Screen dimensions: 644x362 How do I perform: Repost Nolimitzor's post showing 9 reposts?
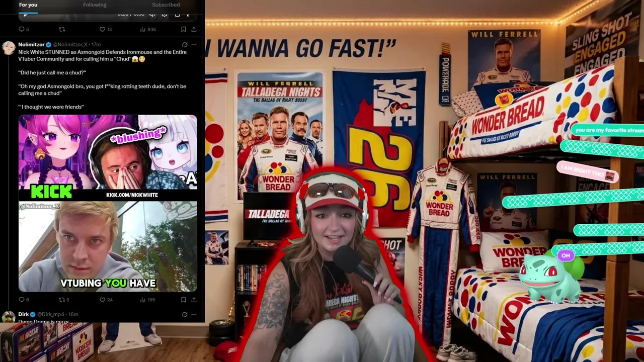[64, 300]
